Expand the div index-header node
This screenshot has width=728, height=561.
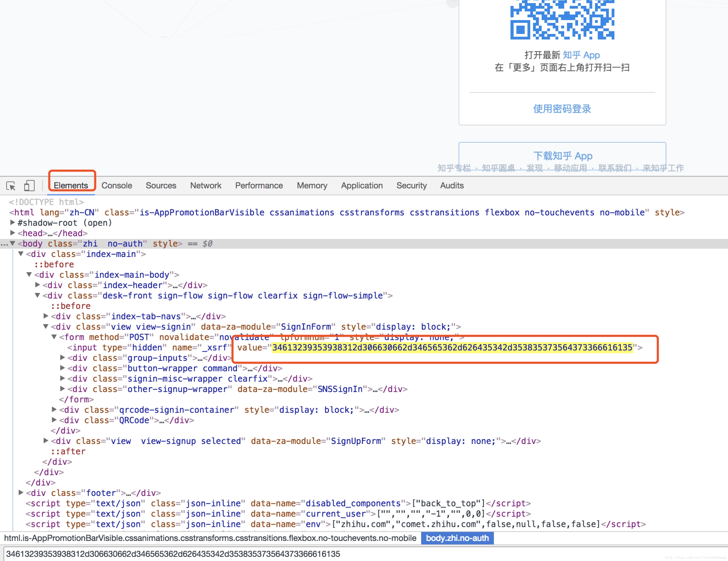coord(37,285)
